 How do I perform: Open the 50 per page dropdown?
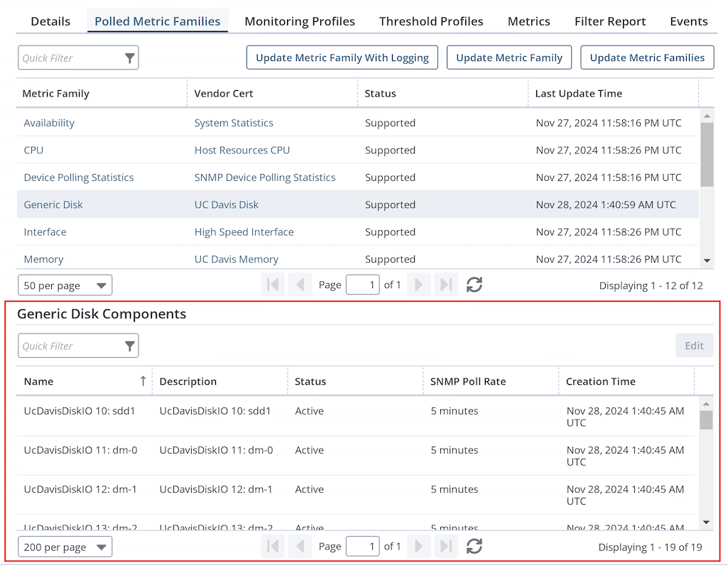tap(65, 285)
